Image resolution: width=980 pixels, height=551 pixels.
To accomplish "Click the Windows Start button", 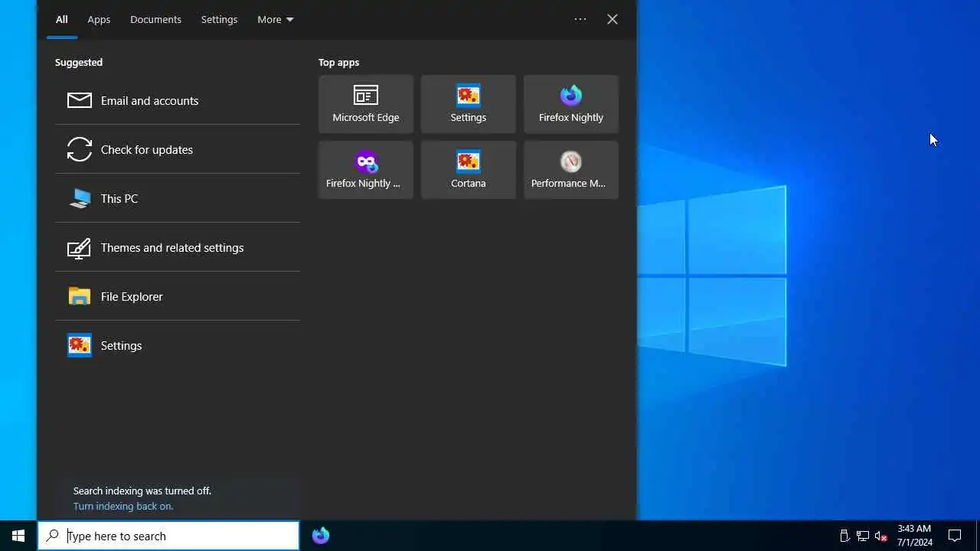I will pyautogui.click(x=18, y=536).
